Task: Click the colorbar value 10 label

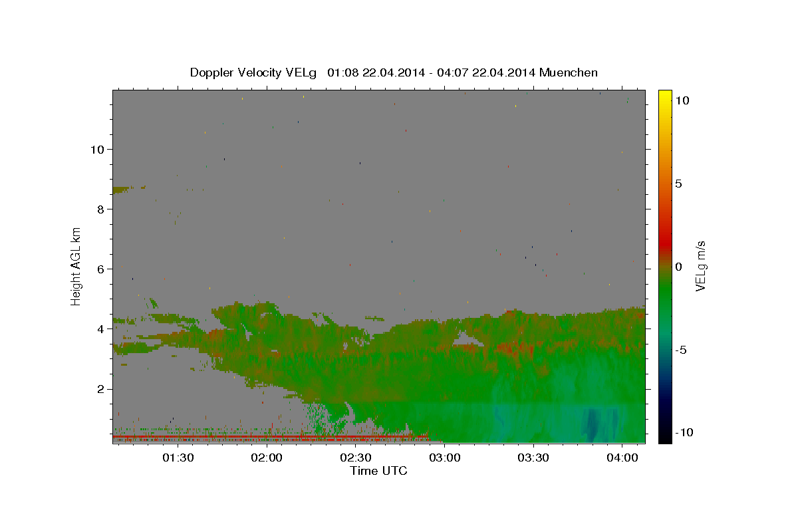Action: tap(682, 100)
